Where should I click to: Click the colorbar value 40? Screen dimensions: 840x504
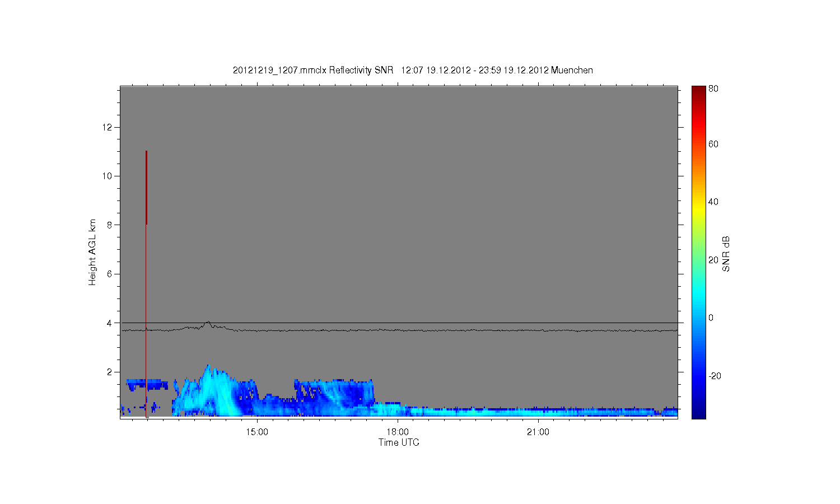click(713, 202)
